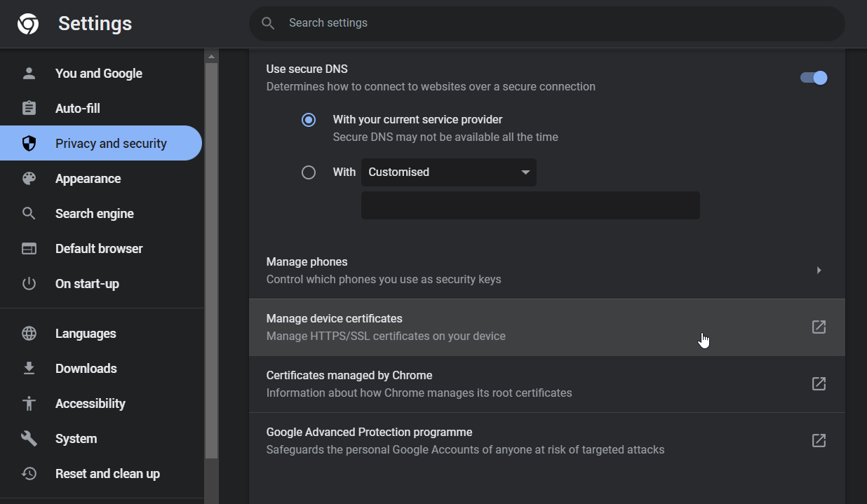Viewport: 867px width, 504px height.
Task: Click the Auto-fill clipboard icon
Action: 29,108
